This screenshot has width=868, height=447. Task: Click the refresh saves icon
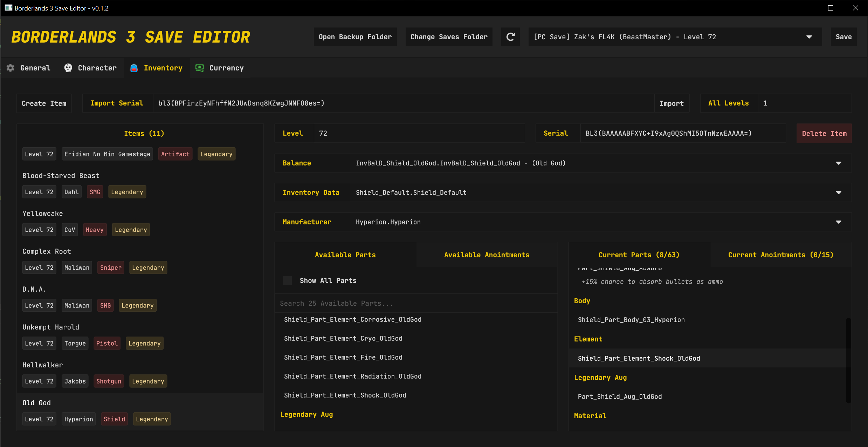(x=510, y=37)
